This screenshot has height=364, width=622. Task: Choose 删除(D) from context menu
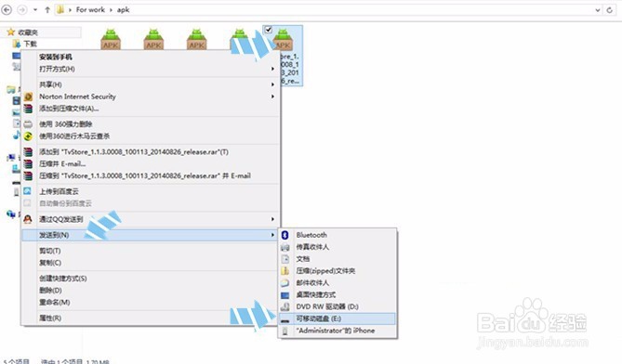pyautogui.click(x=151, y=291)
